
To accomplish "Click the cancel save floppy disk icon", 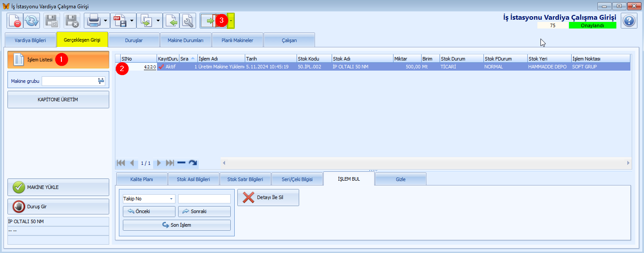I will (x=72, y=21).
